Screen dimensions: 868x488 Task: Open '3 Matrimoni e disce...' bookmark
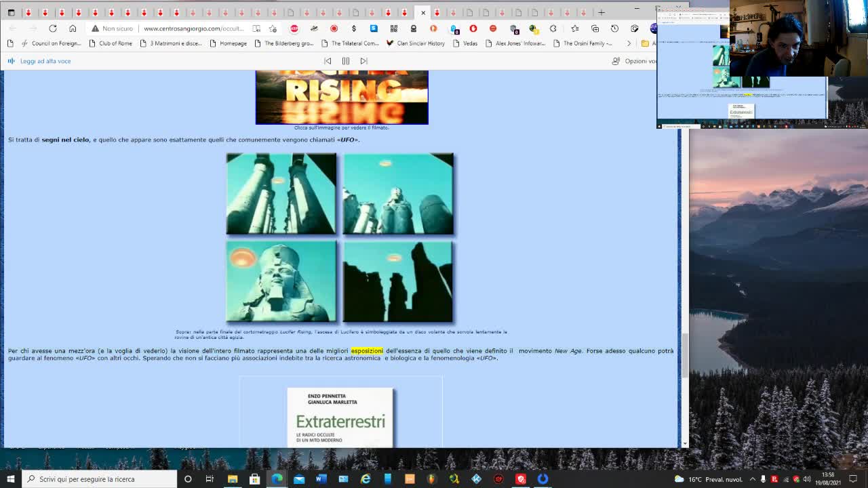coord(170,43)
